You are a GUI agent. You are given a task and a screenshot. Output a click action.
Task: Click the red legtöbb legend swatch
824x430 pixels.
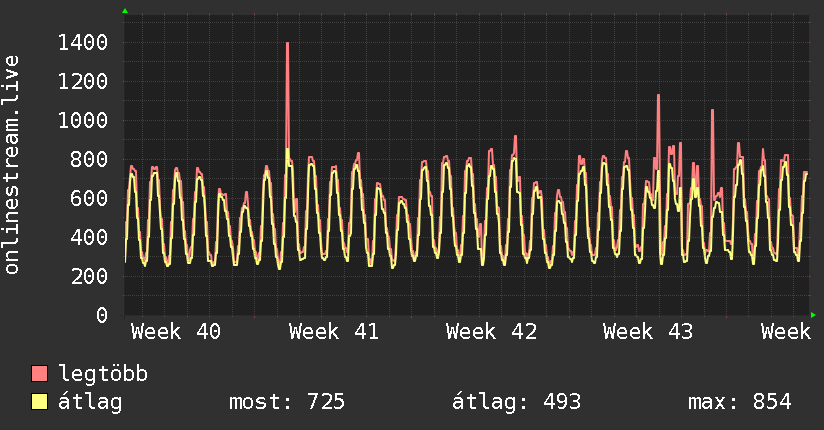[39, 373]
